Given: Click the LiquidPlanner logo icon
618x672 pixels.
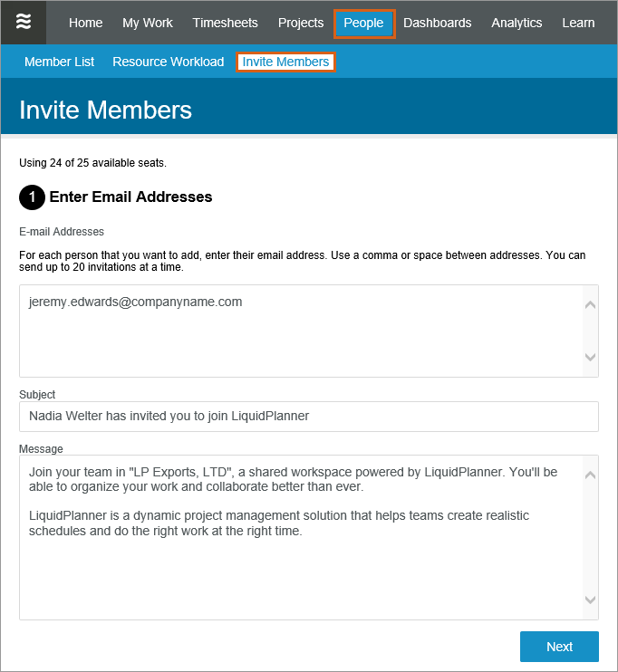Looking at the screenshot, I should (24, 23).
